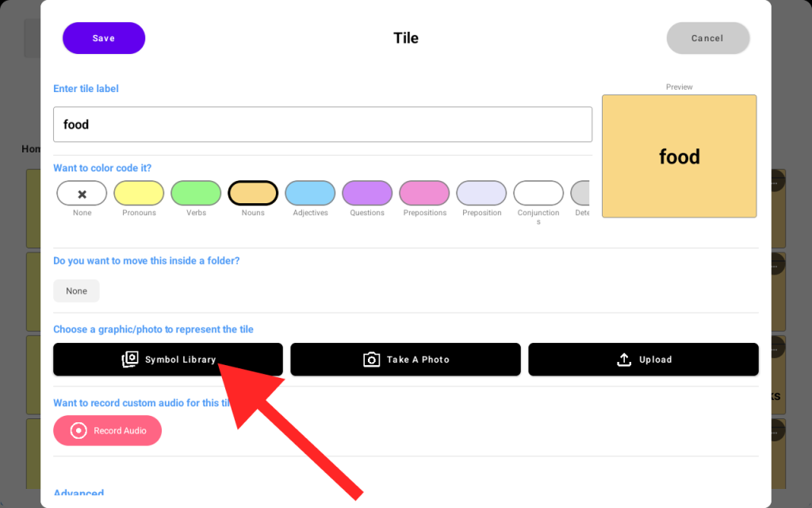Expand the Advanced section
This screenshot has width=812, height=508.
tap(79, 493)
